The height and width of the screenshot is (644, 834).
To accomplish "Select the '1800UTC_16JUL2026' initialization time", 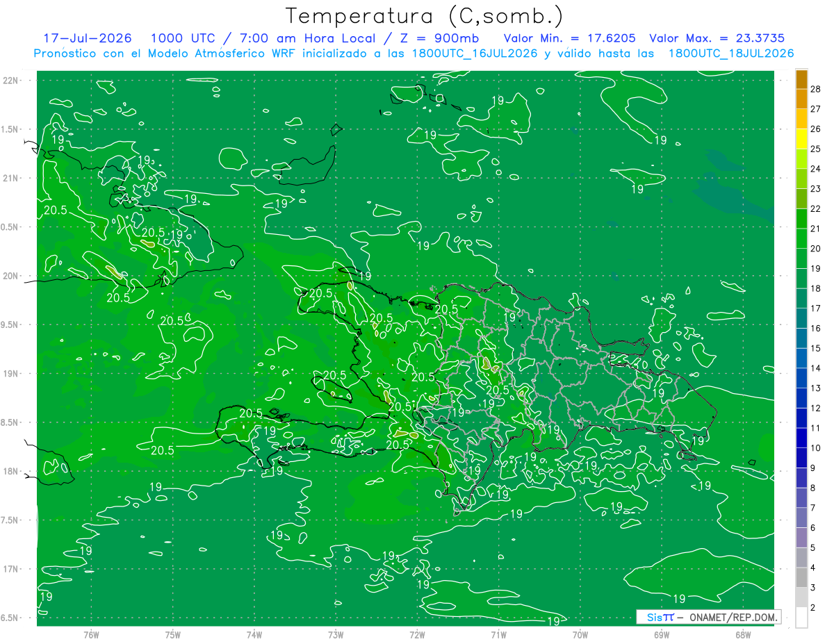I will click(x=475, y=53).
